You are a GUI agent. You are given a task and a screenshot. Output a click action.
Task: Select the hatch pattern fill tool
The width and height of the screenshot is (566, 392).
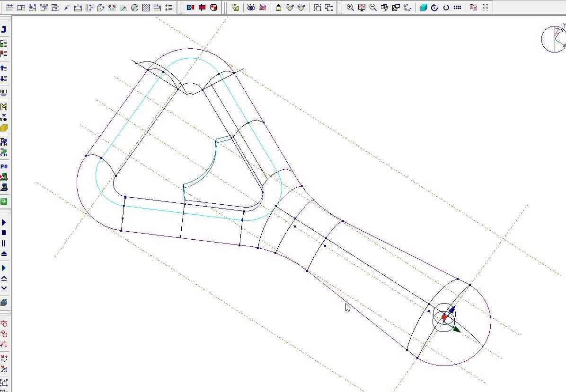click(x=146, y=7)
